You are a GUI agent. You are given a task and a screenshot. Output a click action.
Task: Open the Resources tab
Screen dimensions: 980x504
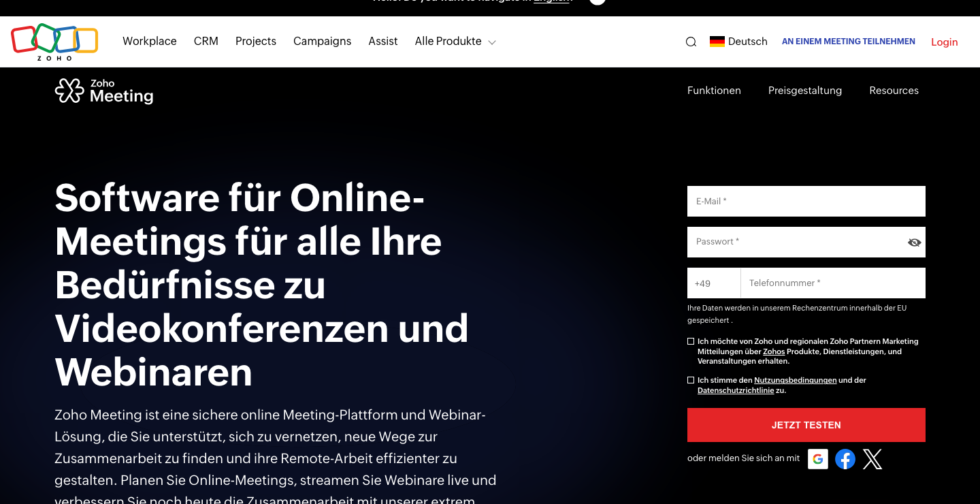pyautogui.click(x=894, y=91)
